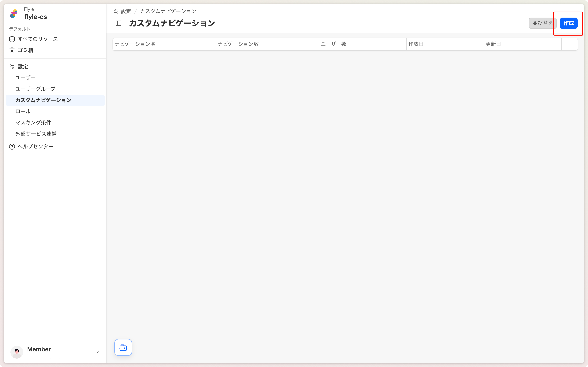Click the ヘルプセンター question mark icon
The height and width of the screenshot is (367, 588).
click(x=12, y=147)
